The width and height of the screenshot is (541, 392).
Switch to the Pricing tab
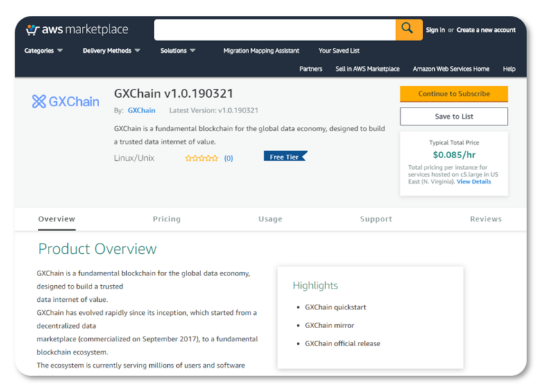[x=166, y=219]
